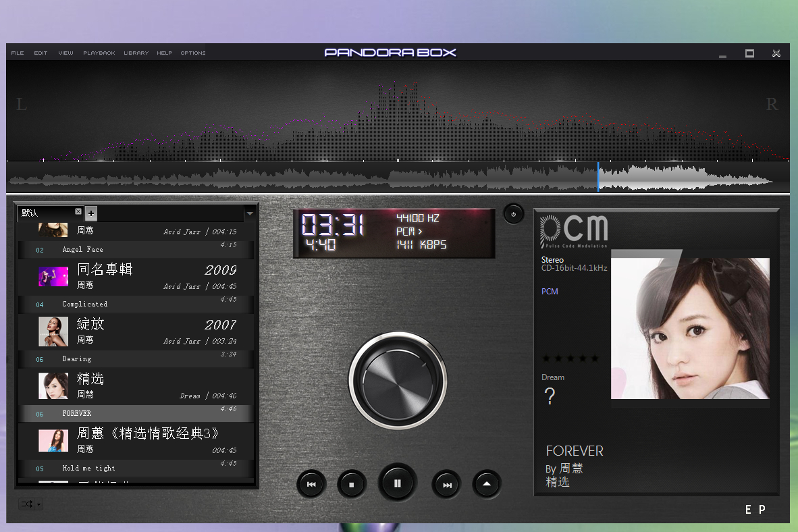Image resolution: width=798 pixels, height=532 pixels.
Task: Open the LIBRARY menu
Action: coord(136,53)
